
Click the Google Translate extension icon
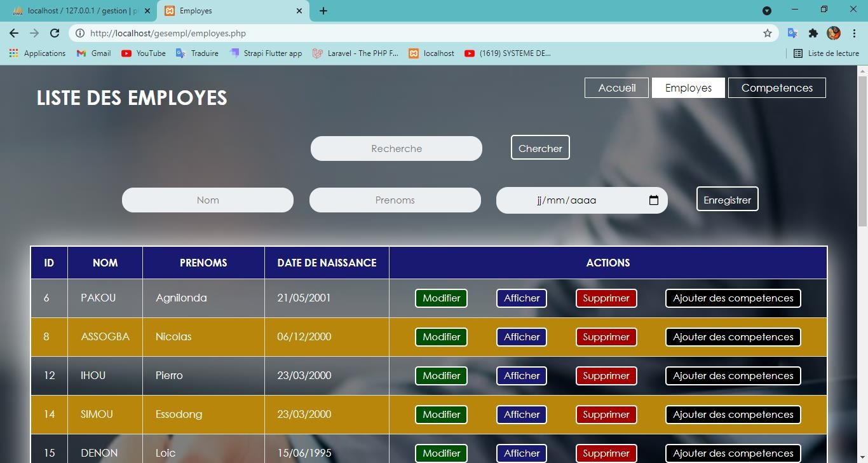coord(792,33)
